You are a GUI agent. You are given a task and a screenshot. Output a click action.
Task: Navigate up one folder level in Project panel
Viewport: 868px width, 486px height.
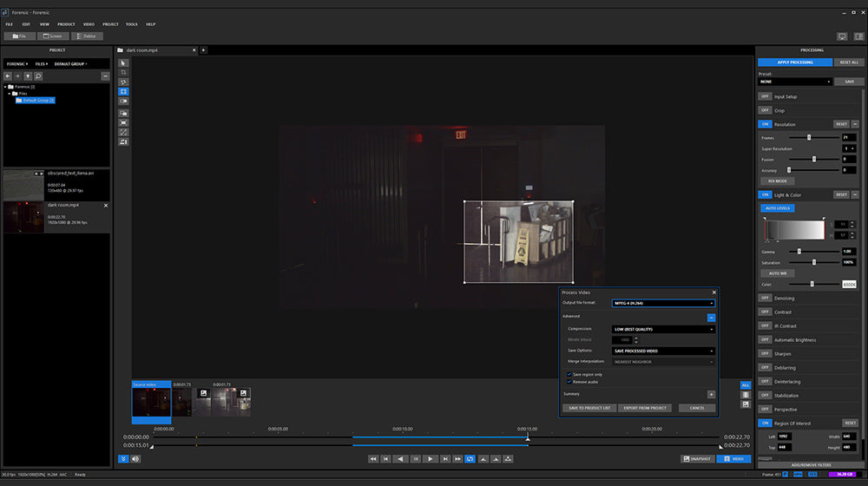(x=28, y=76)
